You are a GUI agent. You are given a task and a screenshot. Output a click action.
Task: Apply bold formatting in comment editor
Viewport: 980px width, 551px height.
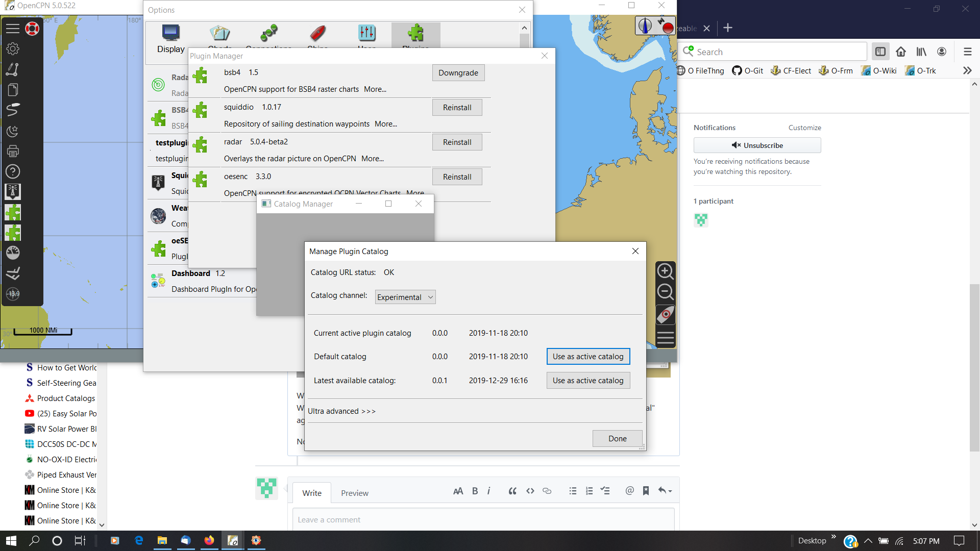tap(475, 491)
